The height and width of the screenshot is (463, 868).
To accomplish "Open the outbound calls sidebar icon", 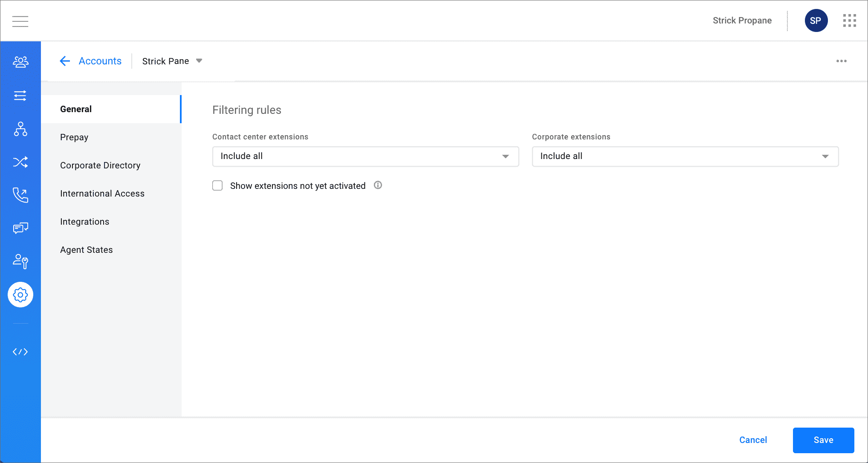I will (x=20, y=195).
